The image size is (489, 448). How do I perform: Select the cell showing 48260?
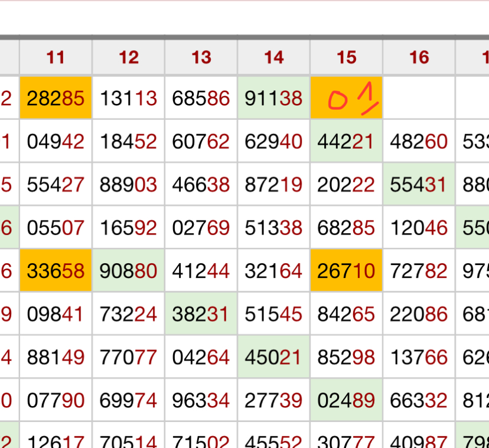(419, 141)
